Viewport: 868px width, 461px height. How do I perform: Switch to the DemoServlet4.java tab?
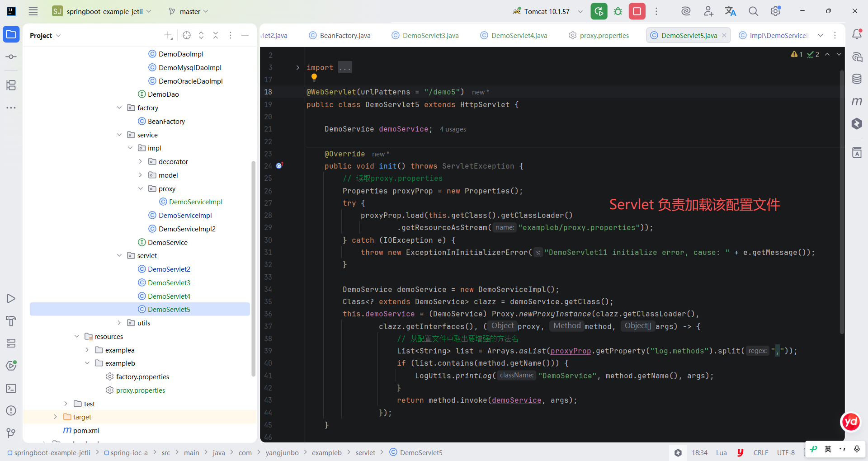pyautogui.click(x=514, y=35)
